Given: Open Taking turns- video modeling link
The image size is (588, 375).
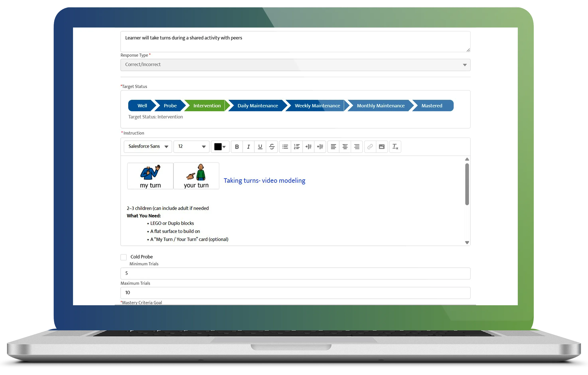Looking at the screenshot, I should (x=264, y=181).
